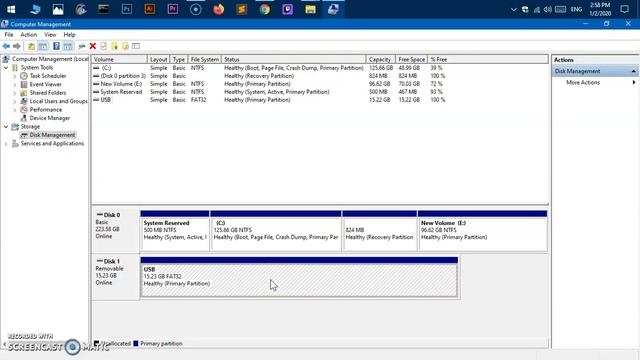Open Premiere Pro from the taskbar

[x=173, y=9]
